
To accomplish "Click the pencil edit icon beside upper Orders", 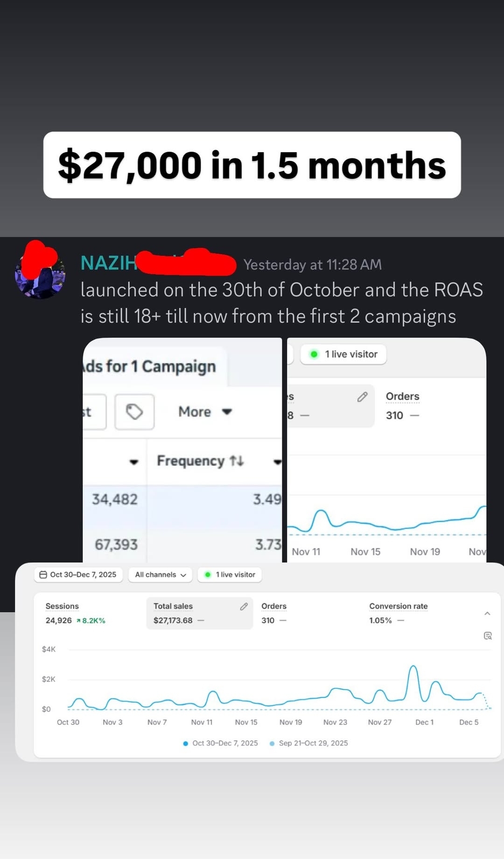I will tap(362, 397).
